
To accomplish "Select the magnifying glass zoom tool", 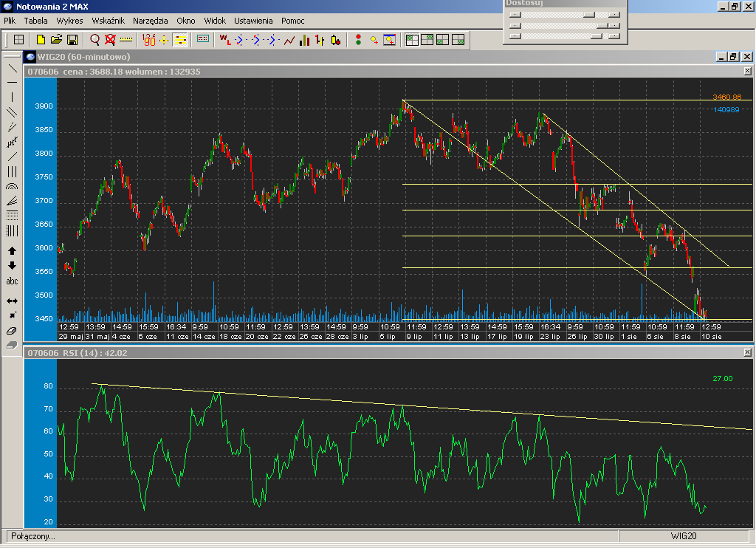I will 95,40.
